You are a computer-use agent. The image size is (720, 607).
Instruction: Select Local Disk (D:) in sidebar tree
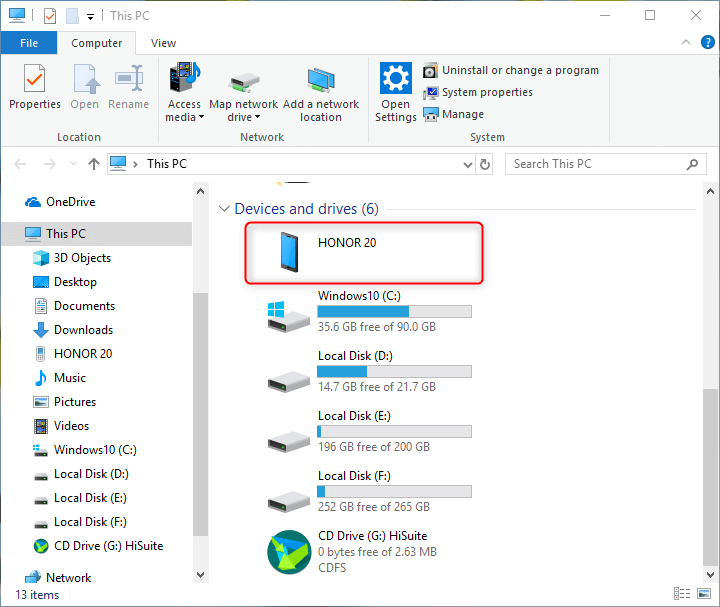click(x=81, y=474)
